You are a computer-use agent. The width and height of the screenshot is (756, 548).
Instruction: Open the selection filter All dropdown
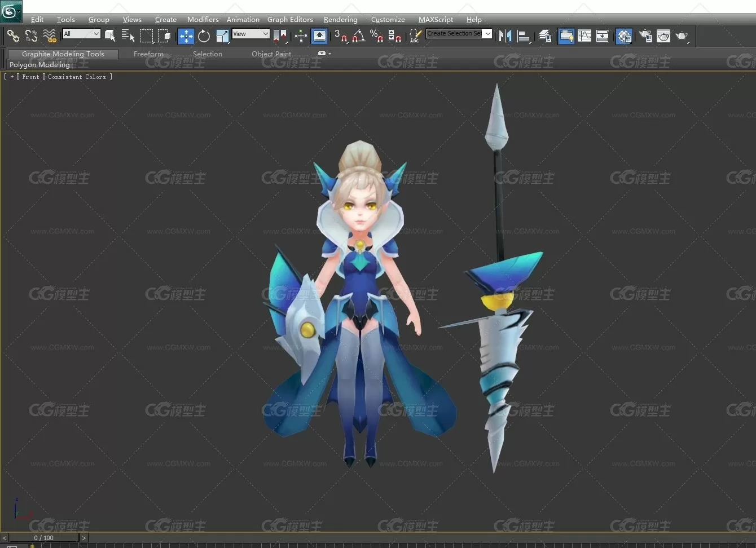click(81, 34)
